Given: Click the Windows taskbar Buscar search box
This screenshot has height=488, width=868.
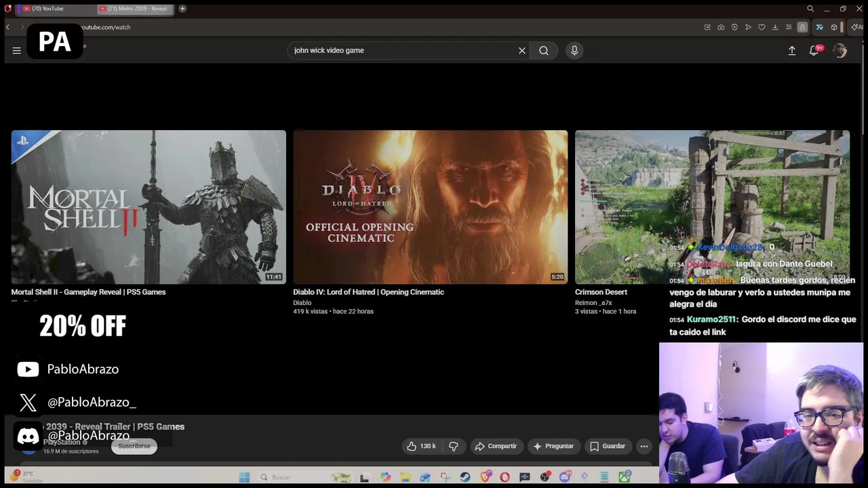Looking at the screenshot, I should click(304, 477).
